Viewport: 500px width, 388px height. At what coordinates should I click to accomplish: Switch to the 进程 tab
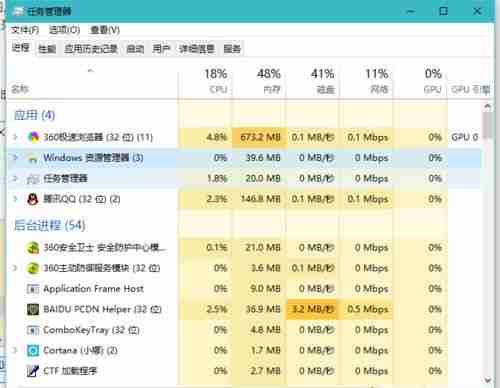[x=21, y=48]
